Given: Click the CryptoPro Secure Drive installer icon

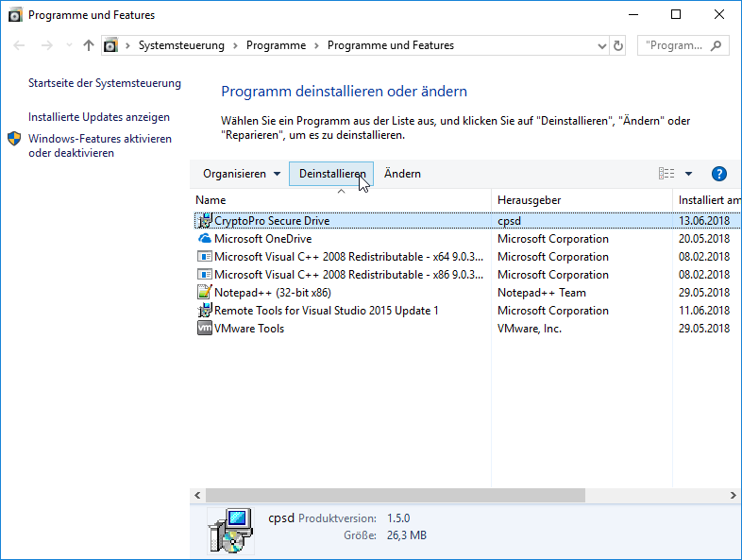Looking at the screenshot, I should 205,221.
